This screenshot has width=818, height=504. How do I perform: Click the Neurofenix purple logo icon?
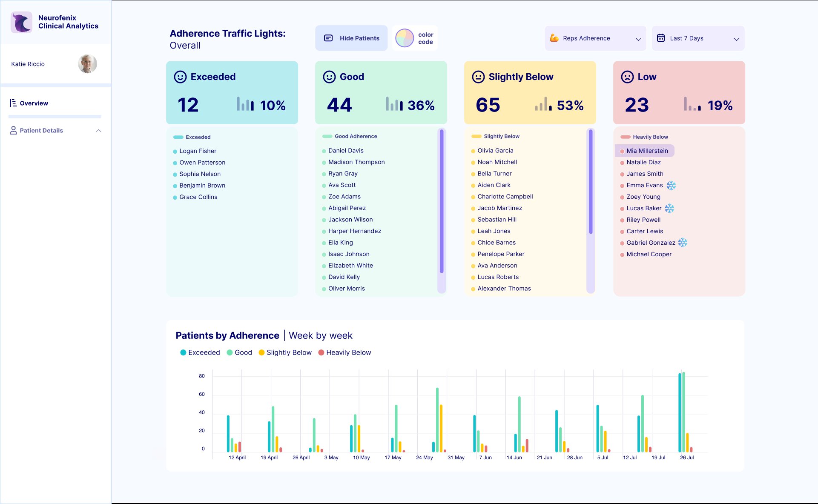pos(21,22)
